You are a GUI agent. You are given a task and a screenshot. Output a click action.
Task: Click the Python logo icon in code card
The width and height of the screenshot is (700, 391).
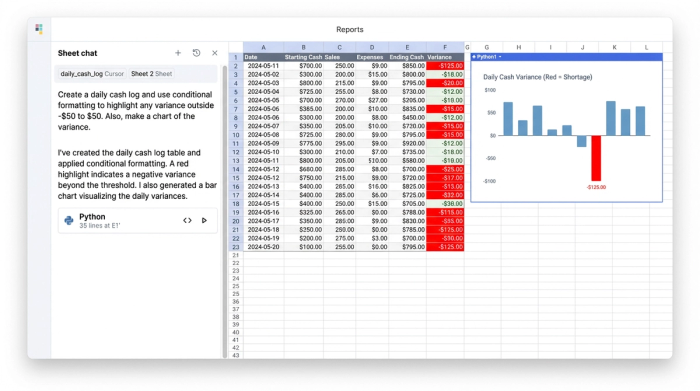coord(69,220)
